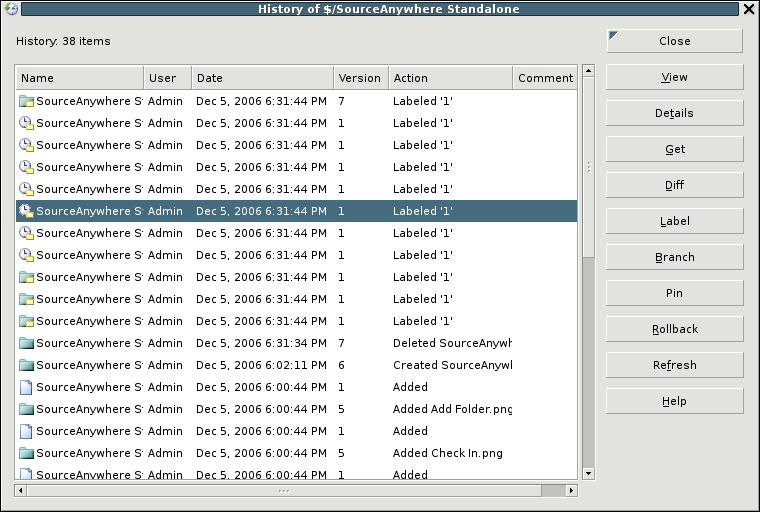
Task: Click the folder icon of the Added Add Folder.png row
Action: coord(26,409)
